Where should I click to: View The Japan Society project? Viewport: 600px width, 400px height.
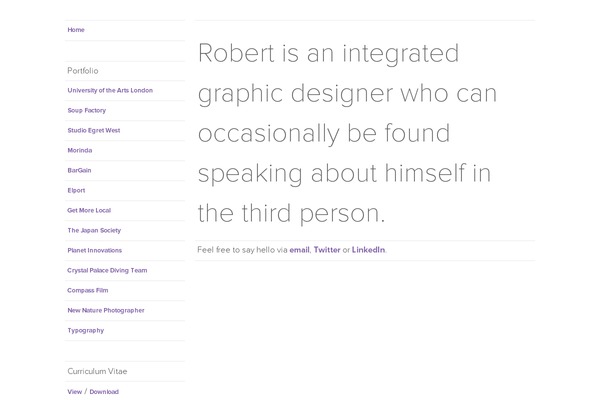pyautogui.click(x=93, y=230)
